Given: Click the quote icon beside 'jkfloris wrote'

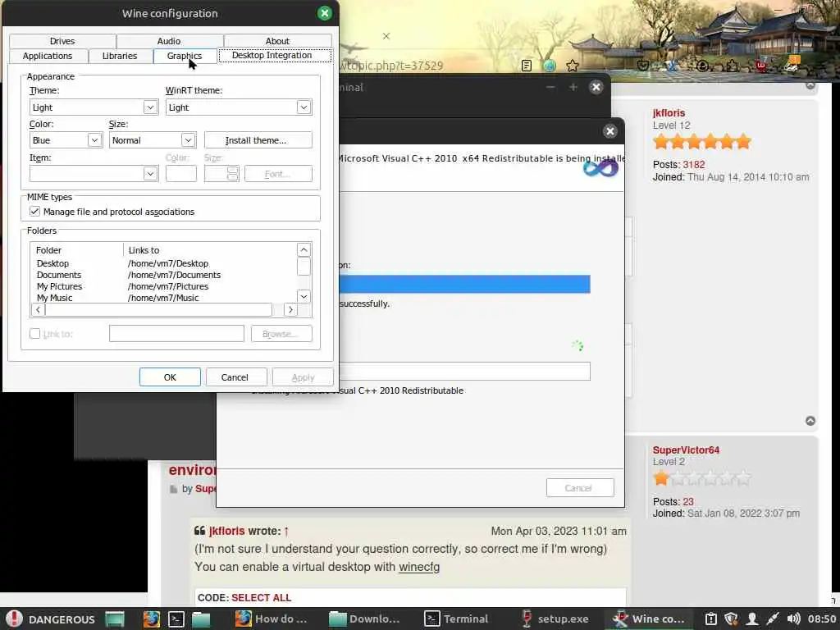Looking at the screenshot, I should pos(200,531).
